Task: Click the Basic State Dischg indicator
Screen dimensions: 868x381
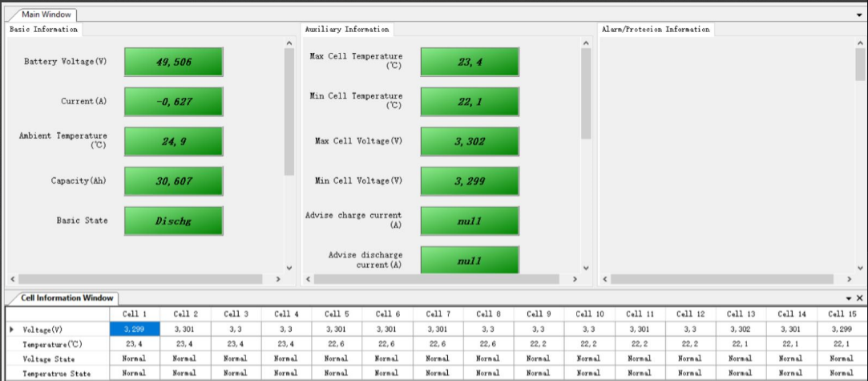Action: pos(173,221)
